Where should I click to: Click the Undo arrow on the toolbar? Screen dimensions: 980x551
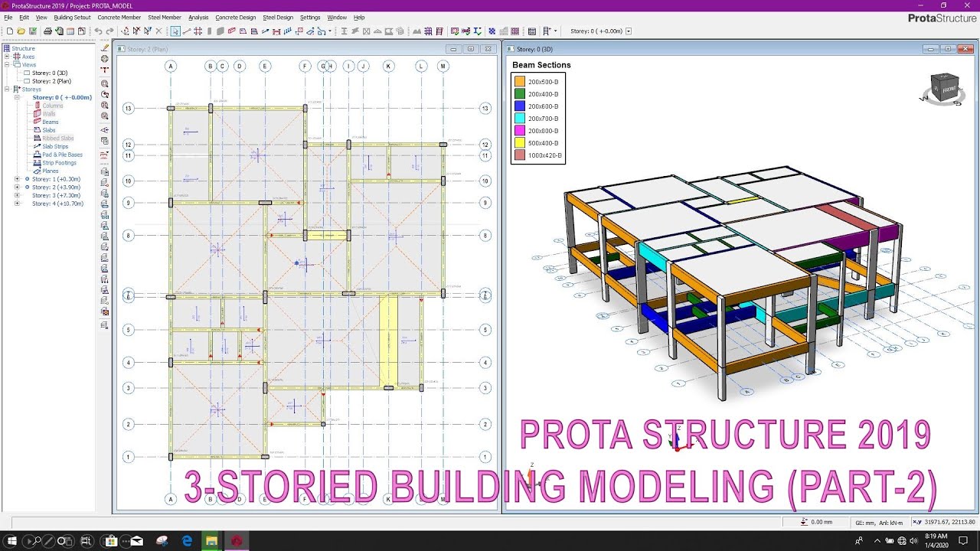[98, 31]
